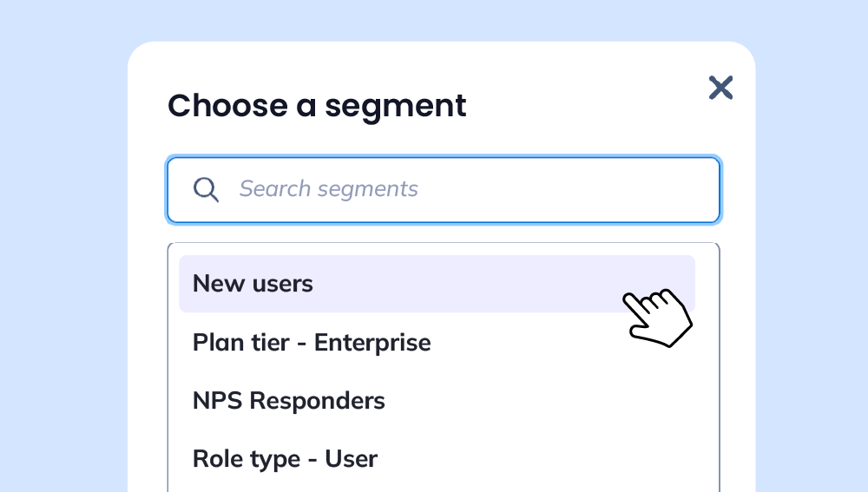Screen dimensions: 868x492
Task: Close the Choose a segment dialog
Action: 720,88
